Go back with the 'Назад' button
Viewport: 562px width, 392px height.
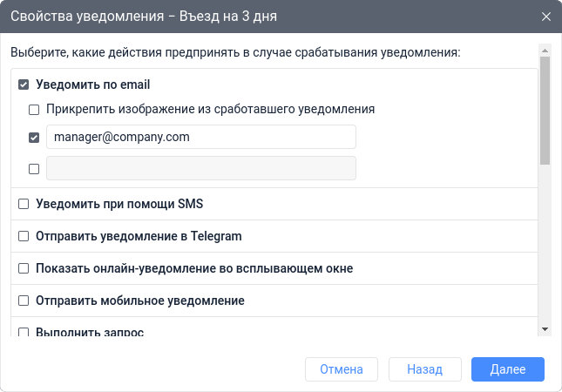(x=425, y=369)
